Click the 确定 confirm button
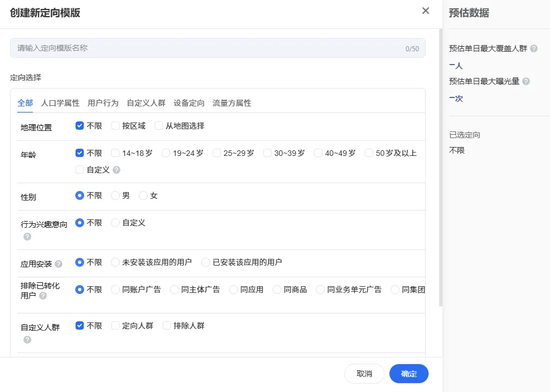 pos(408,374)
